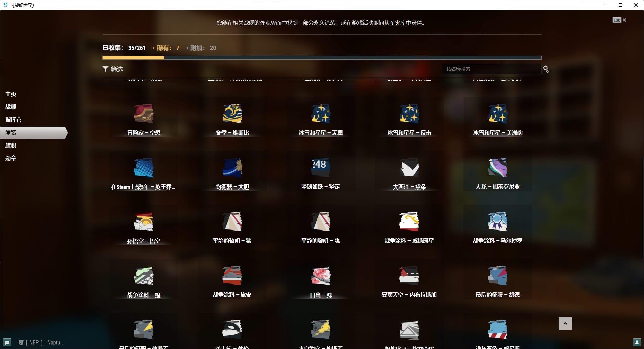Click the 冒险家 – 空想 camouflage icon
Image resolution: width=644 pixels, height=349 pixels.
tap(144, 114)
